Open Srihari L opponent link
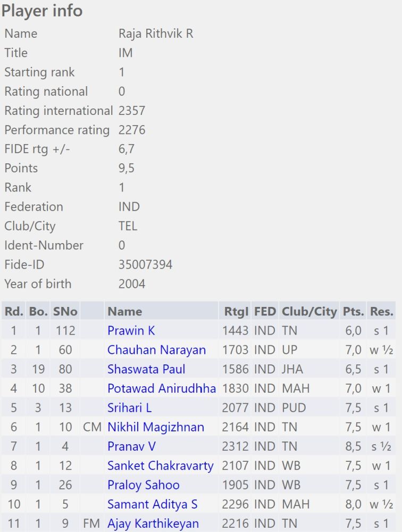Image resolution: width=402 pixels, height=532 pixels. [x=129, y=408]
